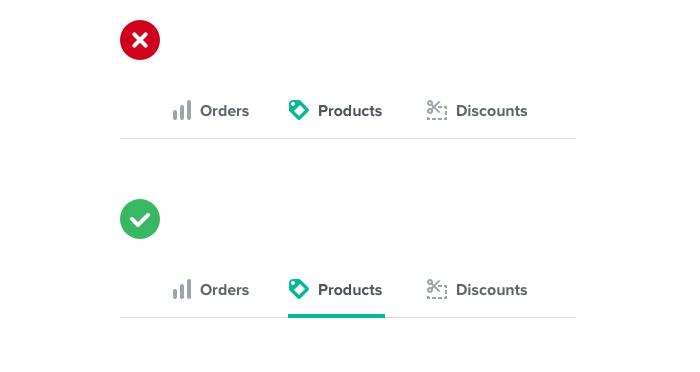Click the red circular X badge

[x=140, y=40]
